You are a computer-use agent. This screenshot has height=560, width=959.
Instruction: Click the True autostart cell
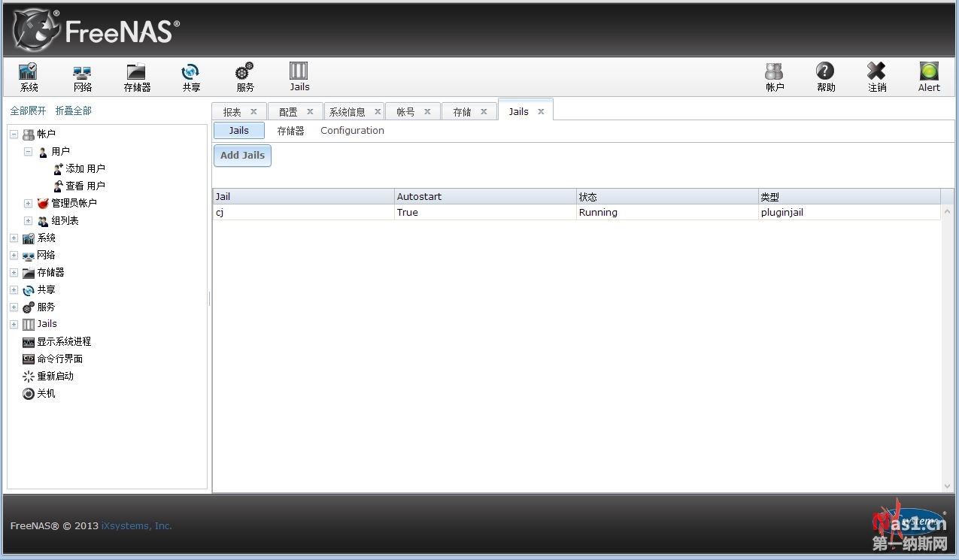tap(485, 212)
